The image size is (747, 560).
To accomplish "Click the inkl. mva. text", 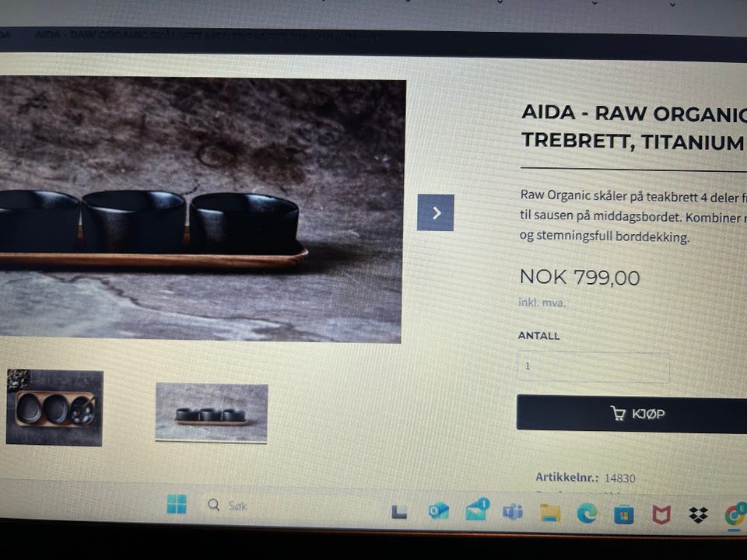I will pos(542,303).
